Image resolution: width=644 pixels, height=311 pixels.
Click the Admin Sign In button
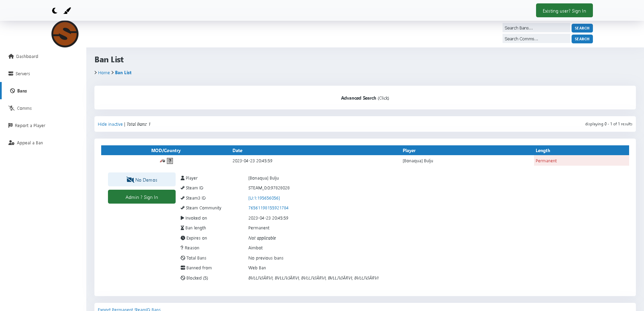click(141, 197)
